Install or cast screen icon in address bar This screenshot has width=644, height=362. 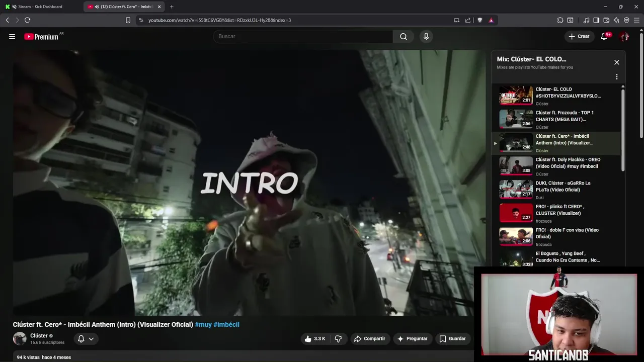456,20
